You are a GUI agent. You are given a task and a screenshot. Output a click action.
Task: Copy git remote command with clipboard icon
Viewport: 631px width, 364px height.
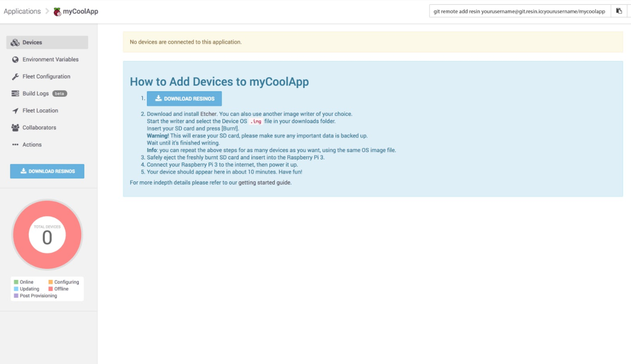point(619,11)
